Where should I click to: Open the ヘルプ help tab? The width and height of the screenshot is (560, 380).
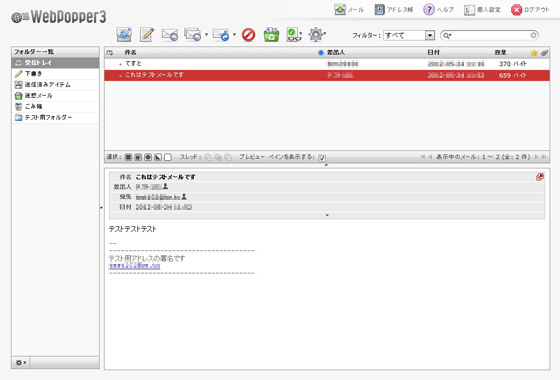tap(438, 10)
